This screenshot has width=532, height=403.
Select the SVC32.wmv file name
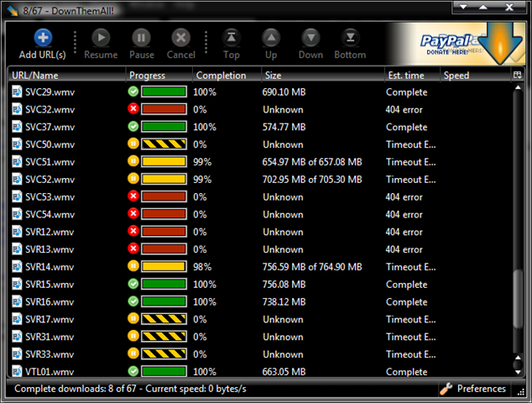50,110
